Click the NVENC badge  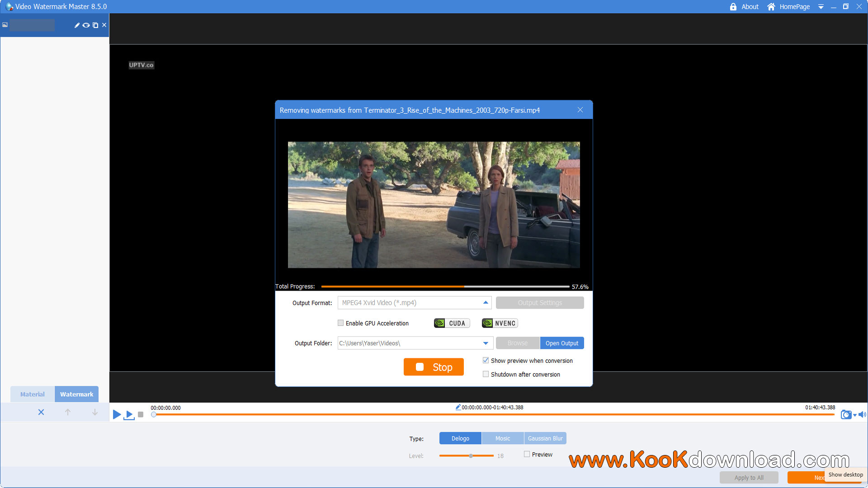(x=500, y=323)
